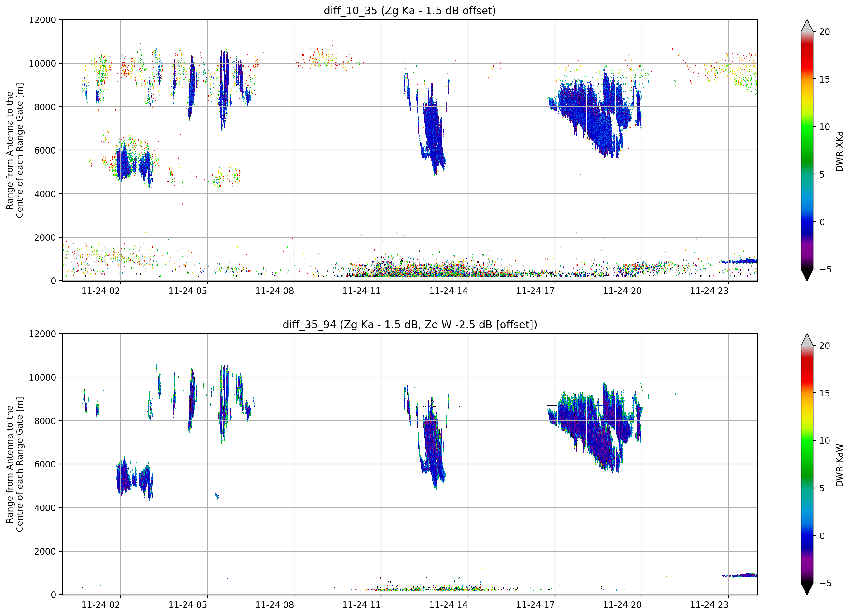850x616 pixels.
Task: Click y-tick "12000" on the diff_35_94 plot
Action: (42, 334)
